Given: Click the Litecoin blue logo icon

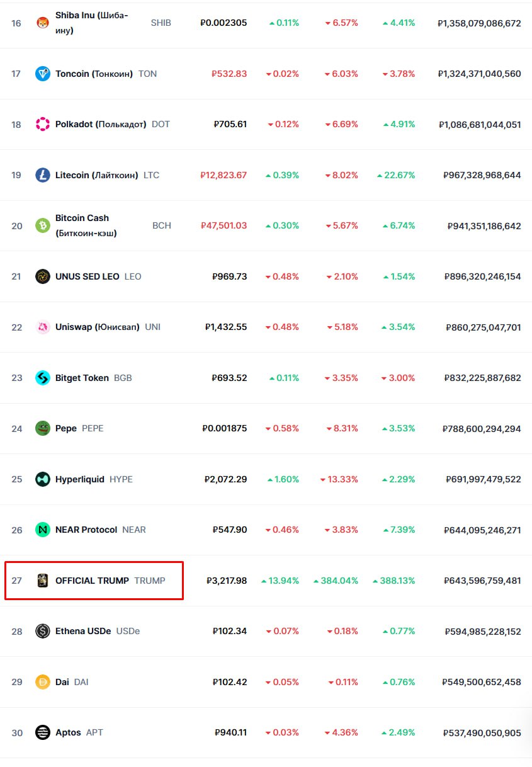Looking at the screenshot, I should [43, 175].
